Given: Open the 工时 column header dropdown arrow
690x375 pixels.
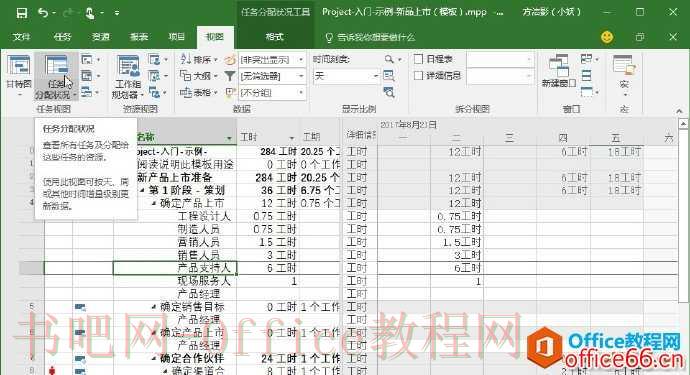Looking at the screenshot, I should point(291,138).
